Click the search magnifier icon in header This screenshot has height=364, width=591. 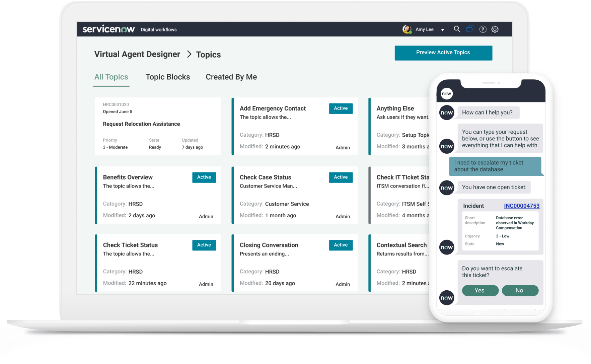pyautogui.click(x=457, y=29)
